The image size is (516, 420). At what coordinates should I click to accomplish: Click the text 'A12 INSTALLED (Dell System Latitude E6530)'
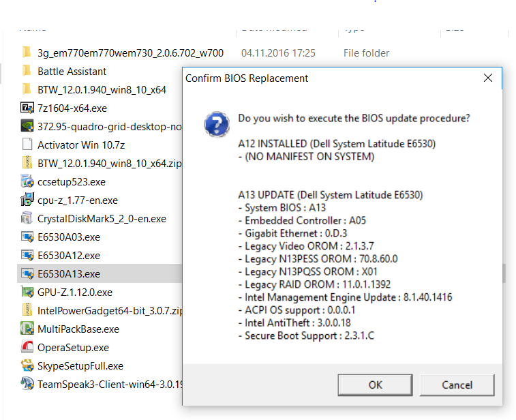337,144
